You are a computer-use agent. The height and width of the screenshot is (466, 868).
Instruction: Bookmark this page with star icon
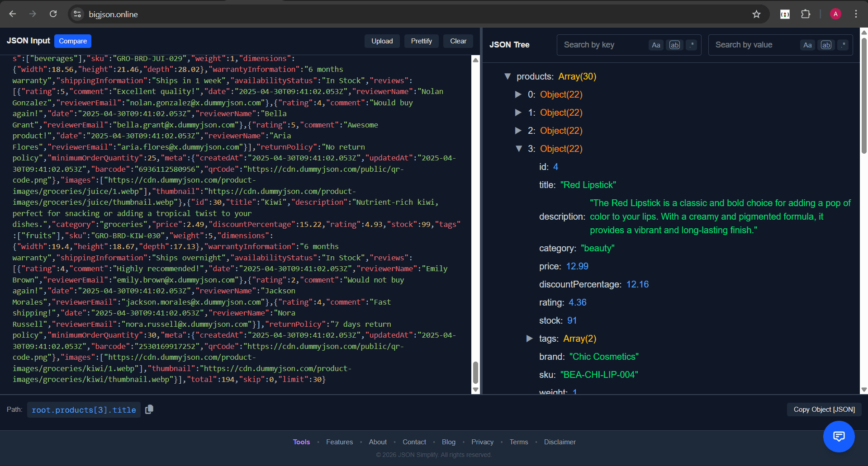[x=756, y=14]
